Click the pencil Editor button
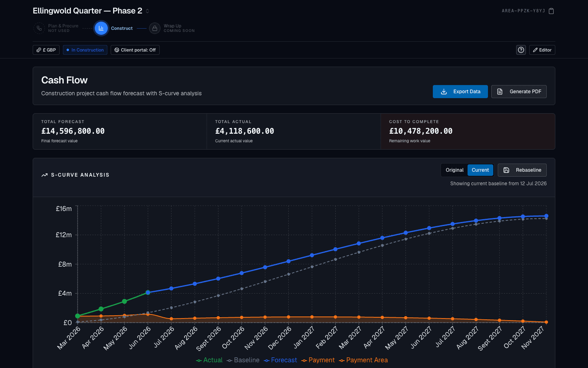 tap(542, 50)
